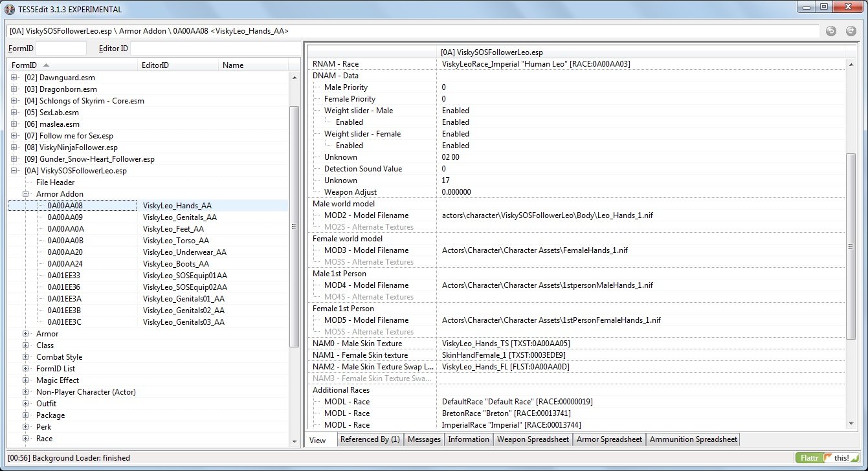Select the ViskyLeo_Boots_AA record row
This screenshot has width=868, height=471.
tap(148, 264)
